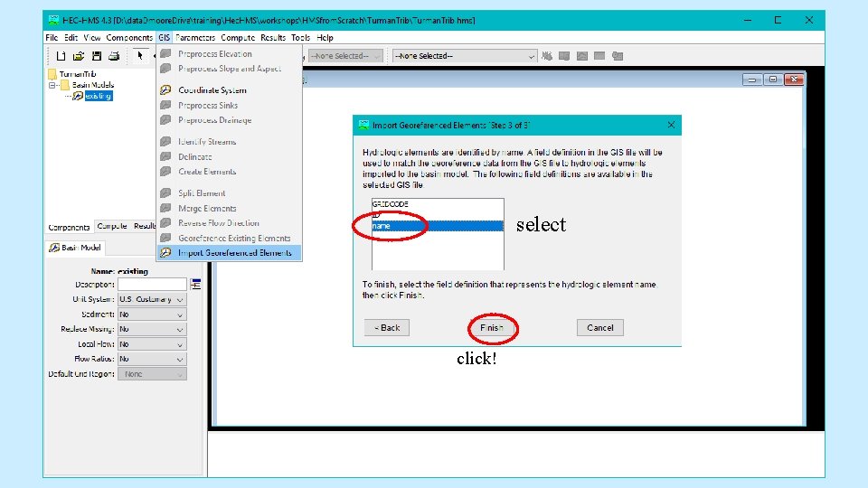This screenshot has width=868, height=488.
Task: Click the basin icon next to existing
Action: [x=78, y=96]
